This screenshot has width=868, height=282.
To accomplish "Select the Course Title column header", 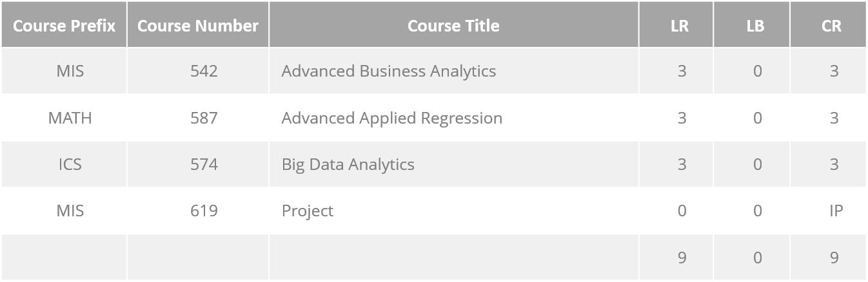I will (x=453, y=25).
